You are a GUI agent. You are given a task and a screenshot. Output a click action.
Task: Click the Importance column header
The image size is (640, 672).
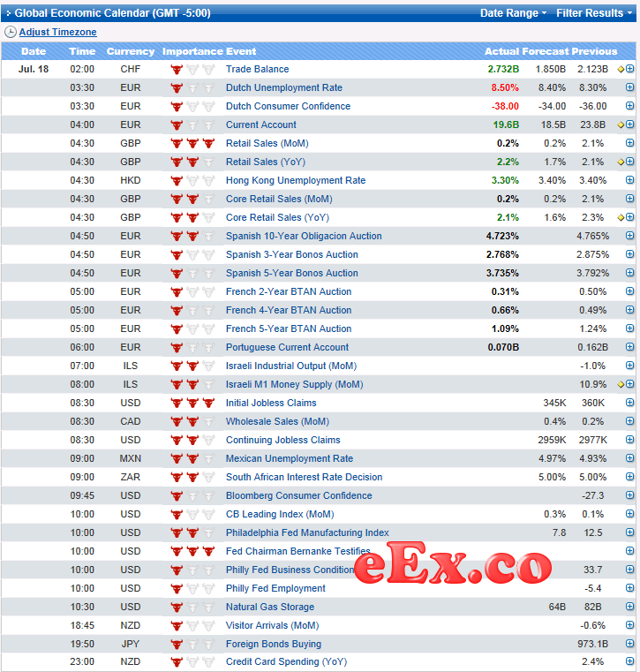tap(192, 51)
